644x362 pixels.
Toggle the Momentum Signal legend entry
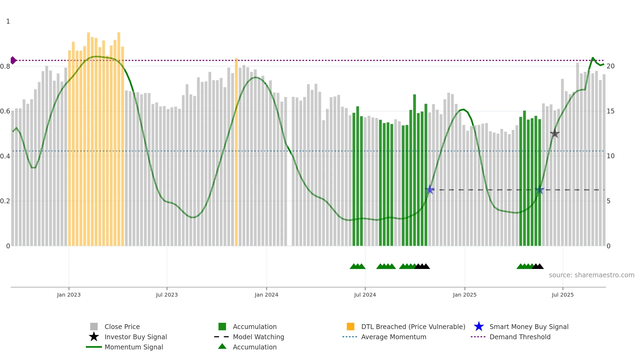coord(125,347)
